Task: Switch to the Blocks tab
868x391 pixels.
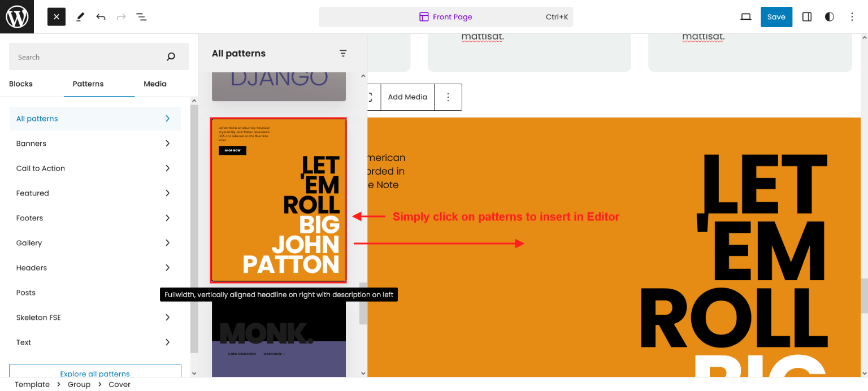Action: (x=21, y=84)
